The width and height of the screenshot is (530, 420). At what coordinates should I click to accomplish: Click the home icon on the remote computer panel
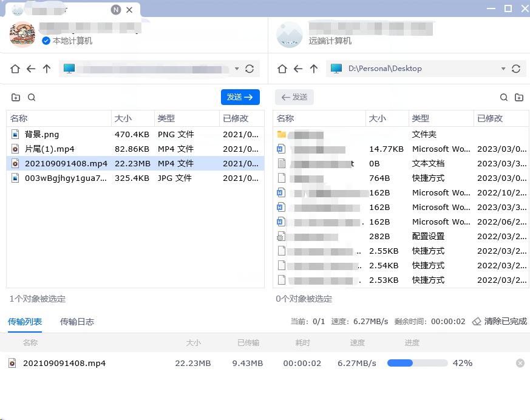click(x=282, y=69)
